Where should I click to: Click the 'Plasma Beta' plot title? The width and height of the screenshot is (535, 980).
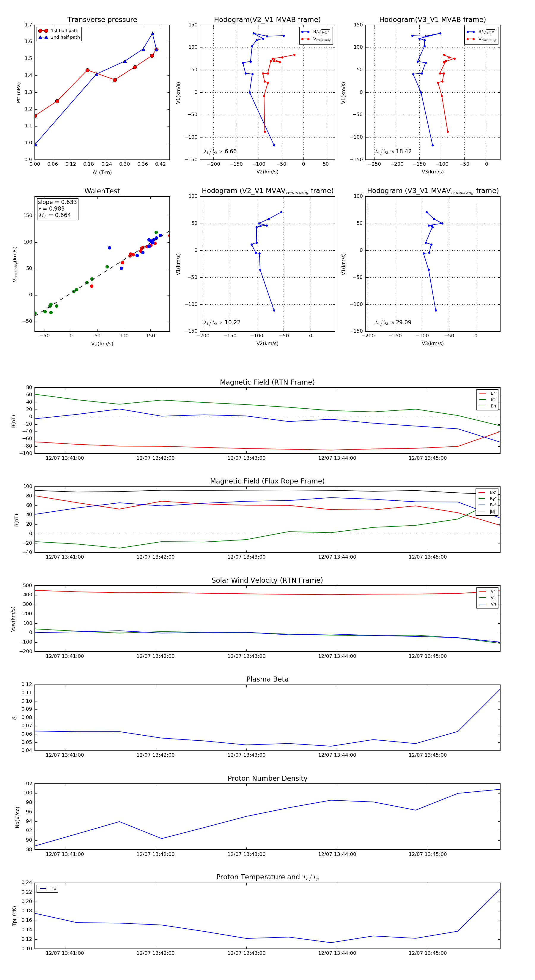tap(267, 679)
